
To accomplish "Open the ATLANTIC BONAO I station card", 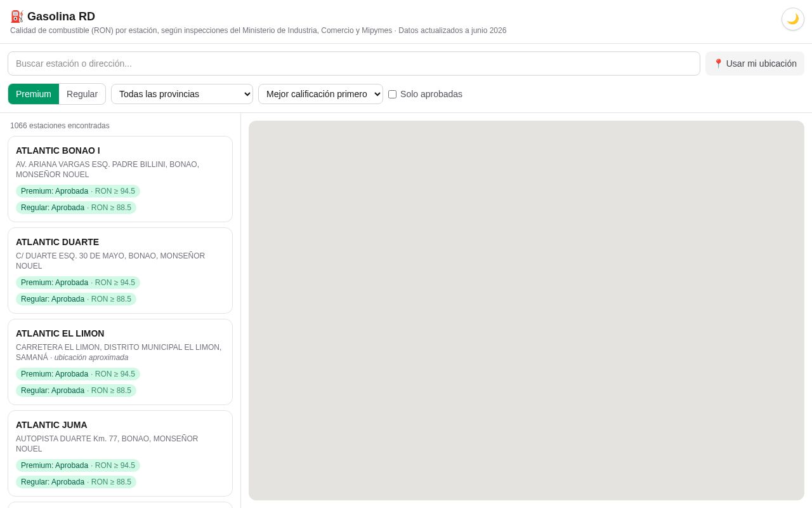I will coord(120,179).
